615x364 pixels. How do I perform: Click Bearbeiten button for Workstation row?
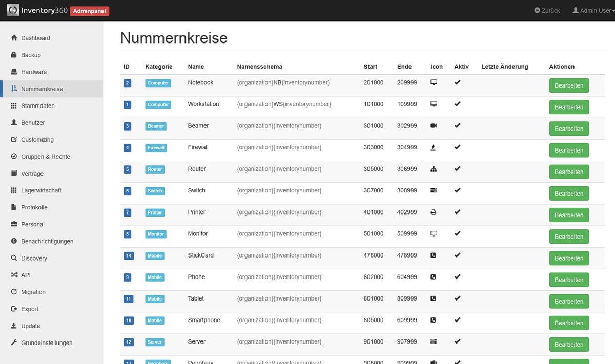click(x=568, y=107)
